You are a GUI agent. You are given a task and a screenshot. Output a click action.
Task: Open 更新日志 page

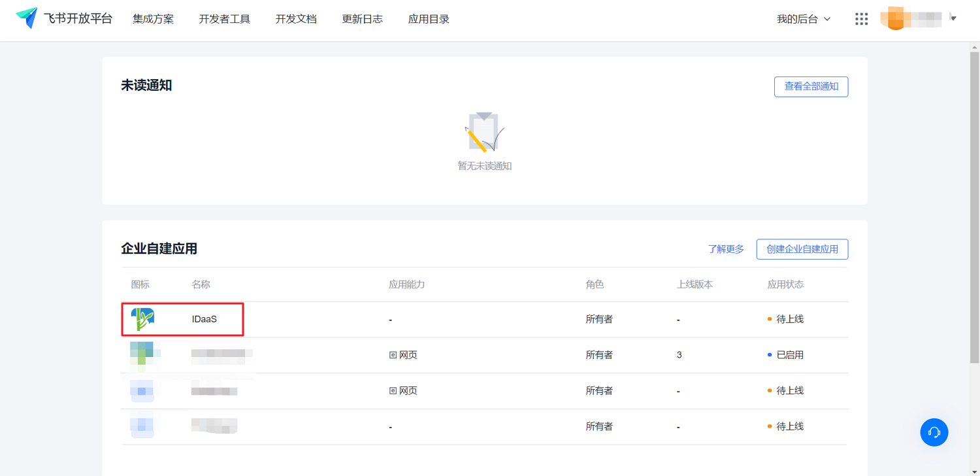[362, 19]
